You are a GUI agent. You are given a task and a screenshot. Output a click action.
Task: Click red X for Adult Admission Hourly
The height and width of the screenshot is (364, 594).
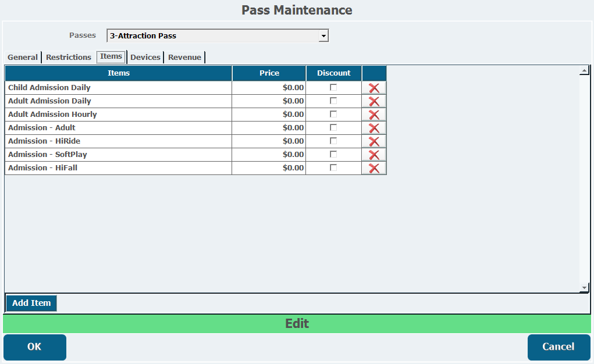point(374,115)
